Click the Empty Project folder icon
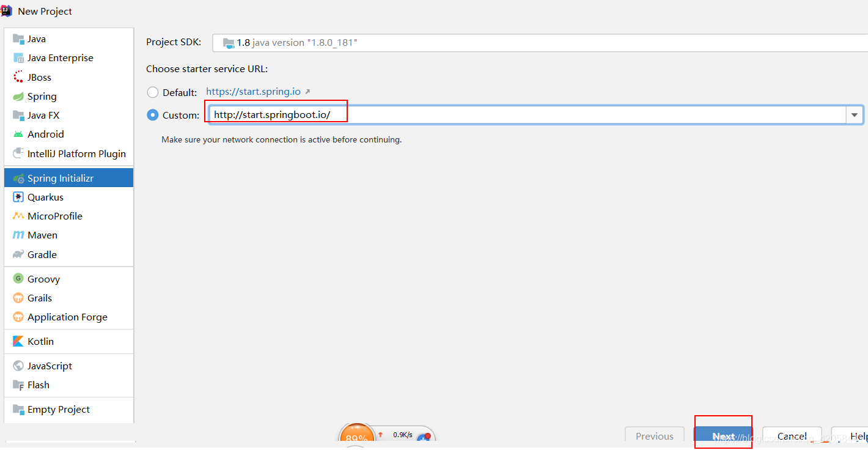 18,410
